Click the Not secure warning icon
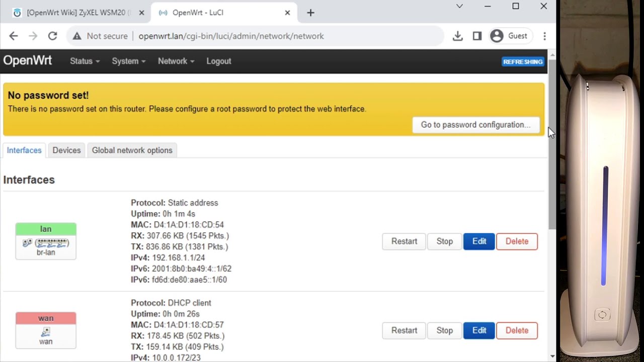This screenshot has width=644, height=362. [x=76, y=36]
